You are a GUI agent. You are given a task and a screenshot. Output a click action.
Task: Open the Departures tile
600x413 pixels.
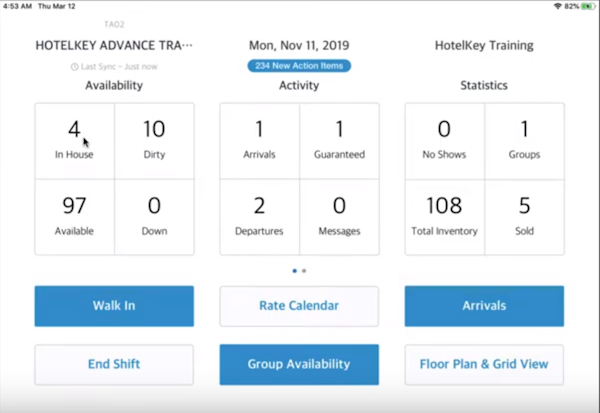(x=259, y=216)
